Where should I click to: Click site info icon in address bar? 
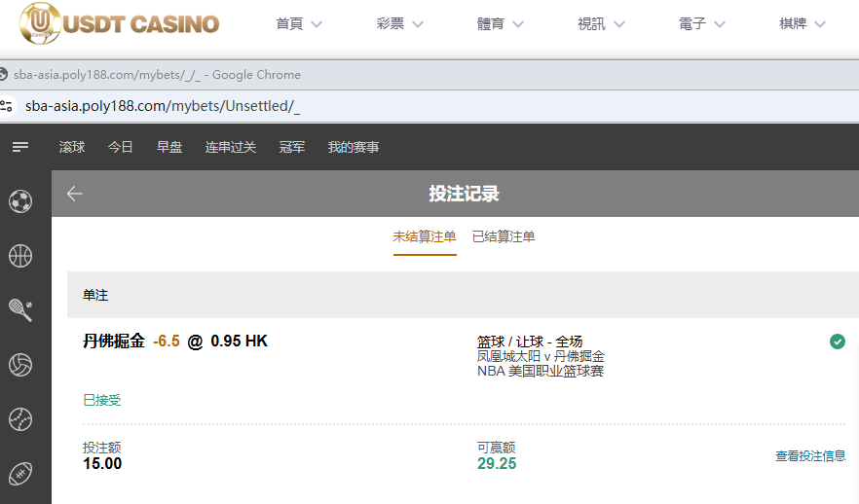[7, 106]
